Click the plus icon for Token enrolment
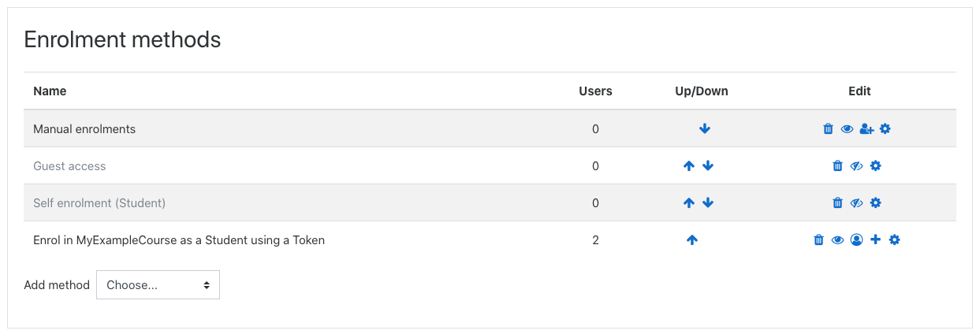The height and width of the screenshot is (334, 980). (875, 239)
